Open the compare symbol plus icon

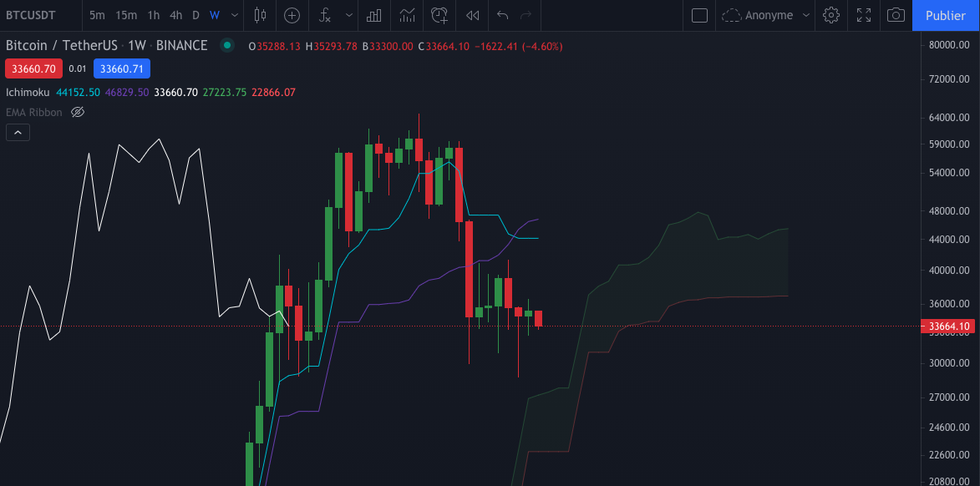tap(291, 15)
